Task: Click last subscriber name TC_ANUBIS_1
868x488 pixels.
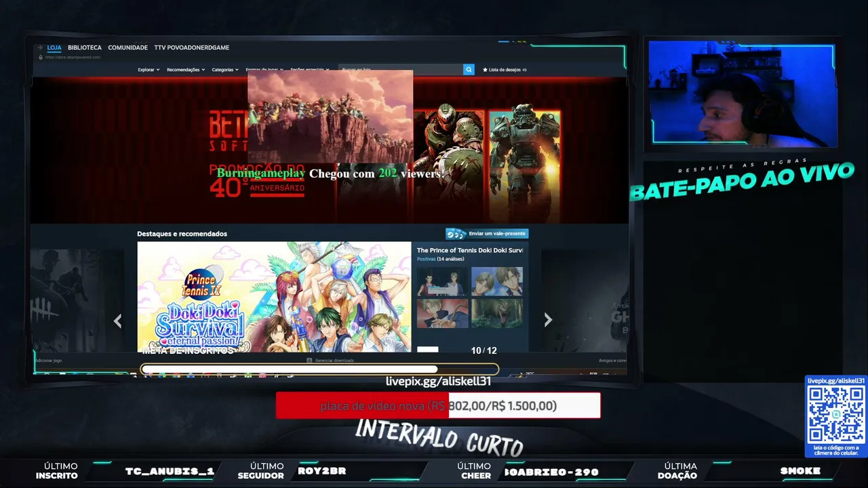Action: [170, 471]
